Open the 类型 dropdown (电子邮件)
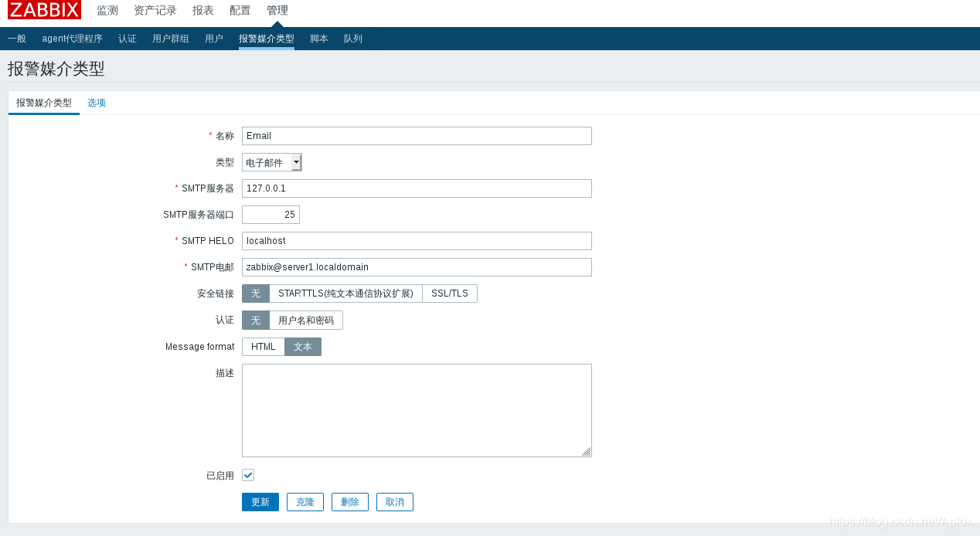980x536 pixels. click(272, 162)
